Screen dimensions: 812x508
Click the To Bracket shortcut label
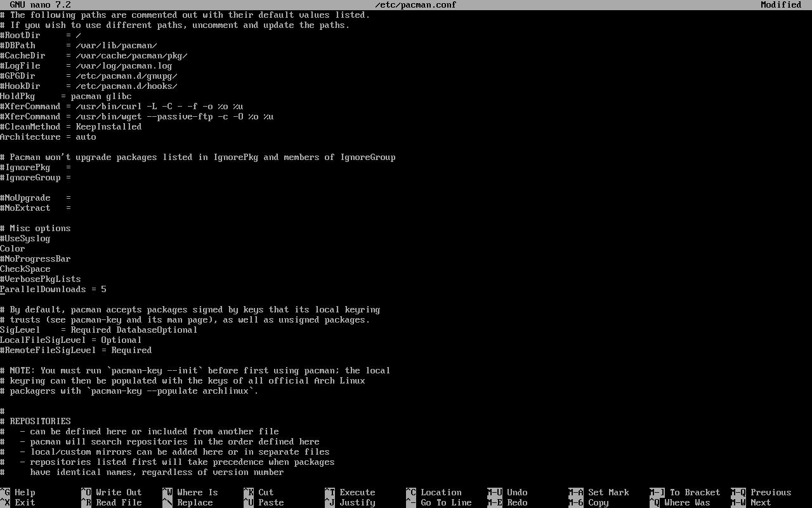pos(695,492)
